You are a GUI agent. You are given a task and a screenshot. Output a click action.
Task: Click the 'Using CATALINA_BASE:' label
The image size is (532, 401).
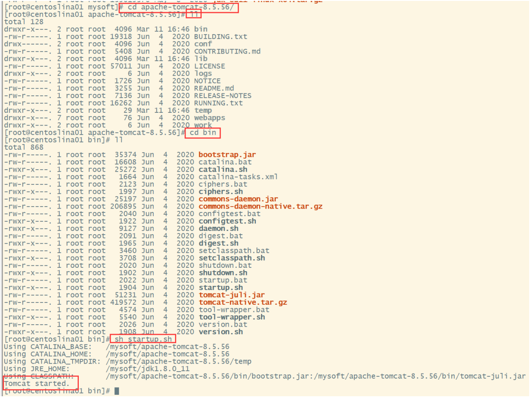(x=48, y=347)
